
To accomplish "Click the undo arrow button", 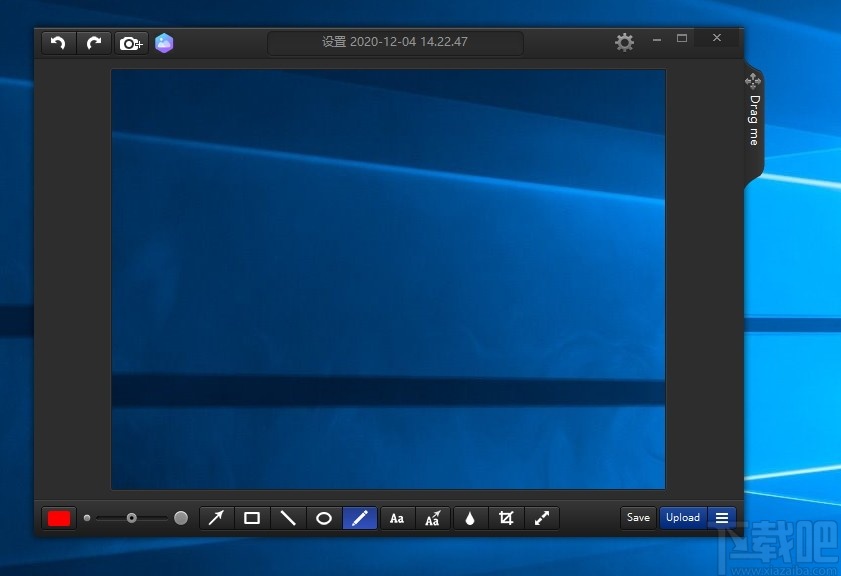I will tap(59, 43).
